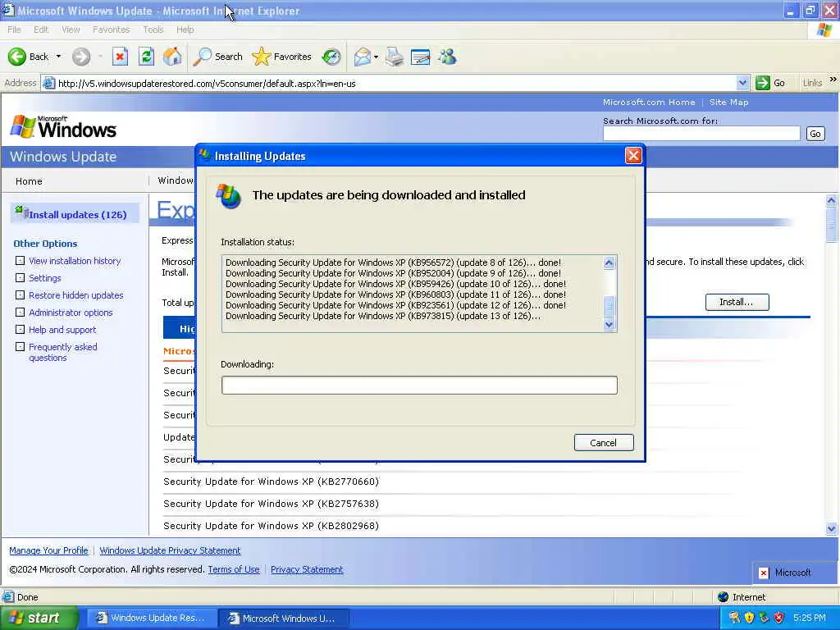The image size is (840, 630).
Task: Click the page scrollbar up arrow
Action: pos(832,200)
